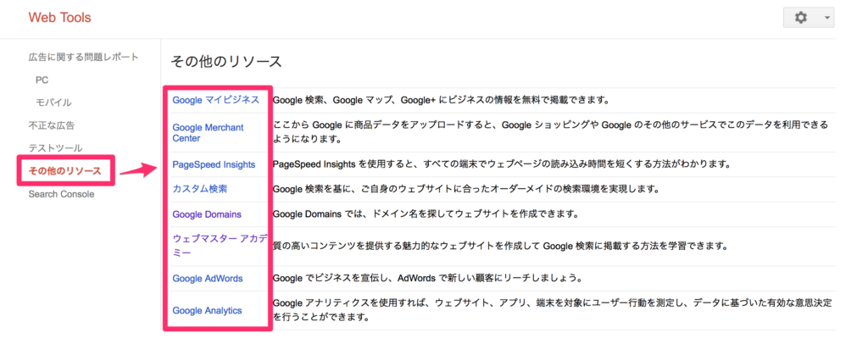Click the description text for Google マイビジネス

(441, 101)
